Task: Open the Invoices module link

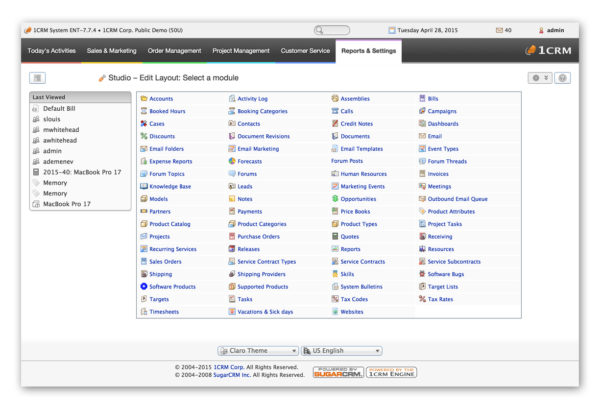Action: tap(438, 174)
